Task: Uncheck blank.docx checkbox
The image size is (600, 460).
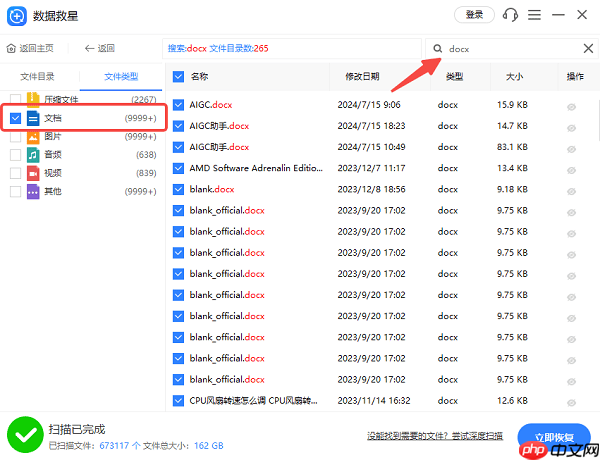Action: pos(178,189)
